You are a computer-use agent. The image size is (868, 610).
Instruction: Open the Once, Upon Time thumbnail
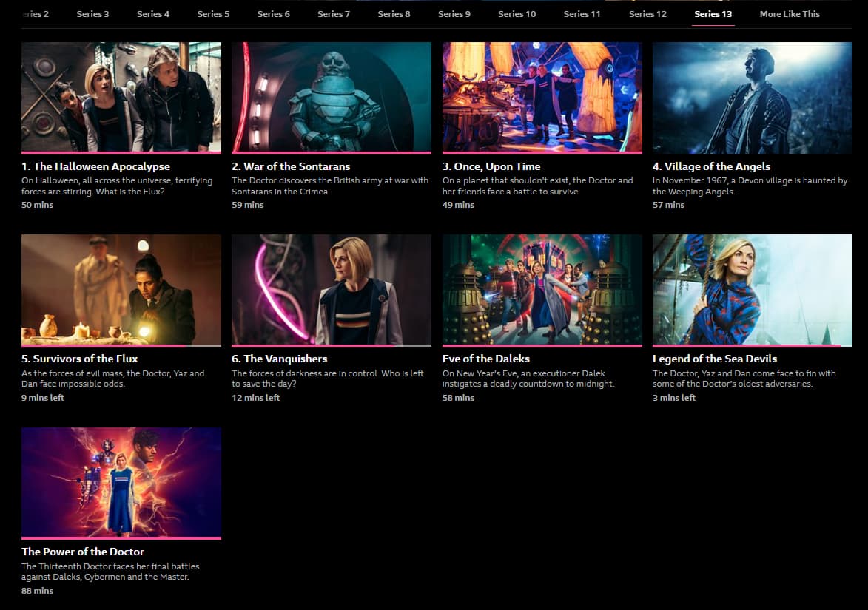[x=542, y=97]
